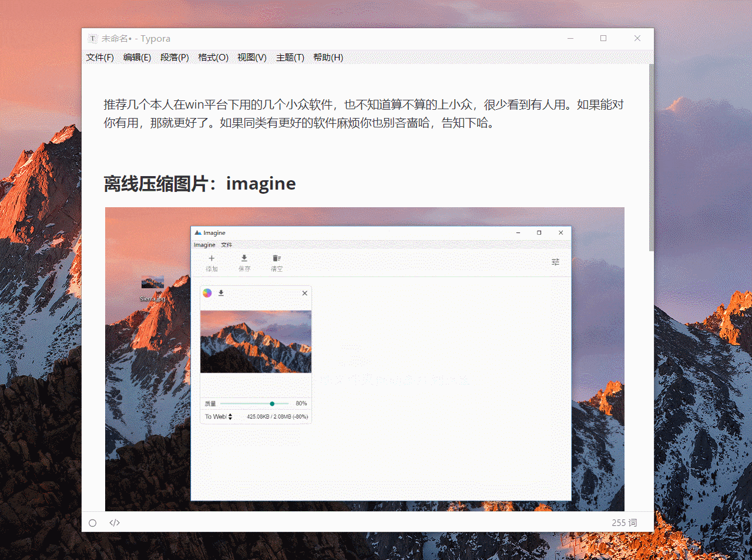Click the 质量 quality slider handle

click(272, 404)
